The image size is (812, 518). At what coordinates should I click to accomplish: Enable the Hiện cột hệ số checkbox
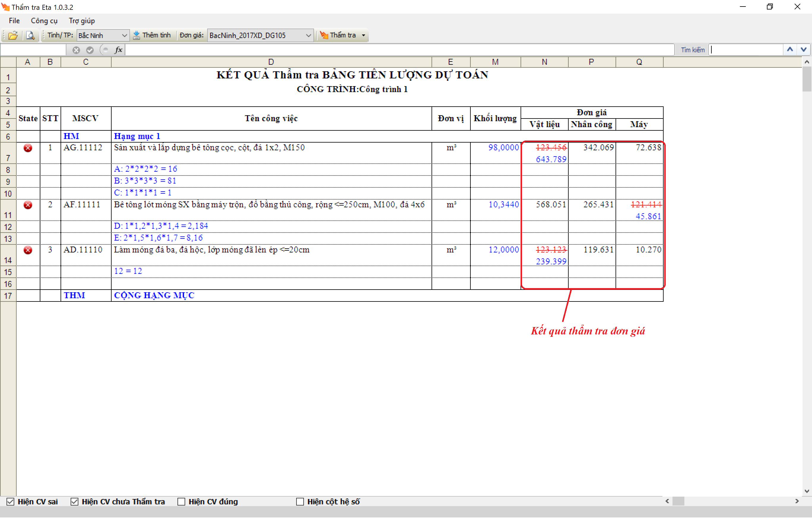(x=300, y=502)
